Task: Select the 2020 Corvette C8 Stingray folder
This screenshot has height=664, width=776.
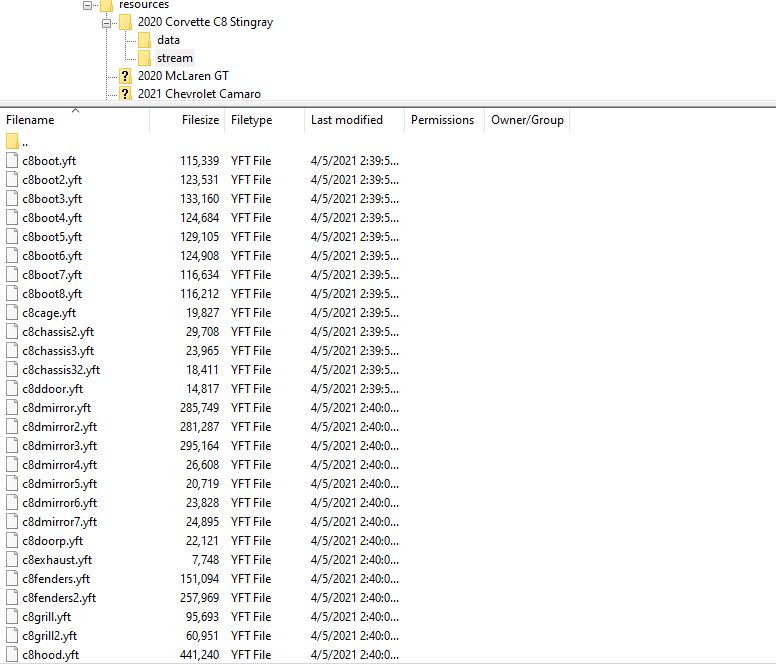Action: pyautogui.click(x=205, y=22)
